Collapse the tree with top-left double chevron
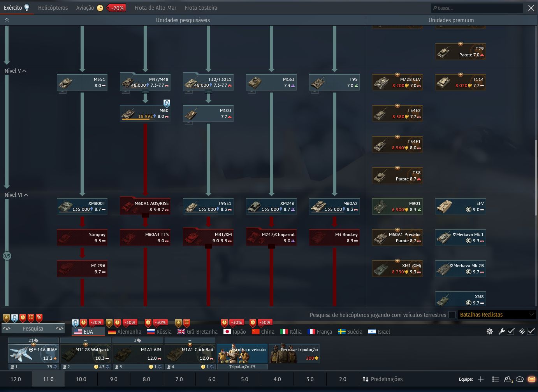Viewport: 538px width, 392px height. [7, 20]
